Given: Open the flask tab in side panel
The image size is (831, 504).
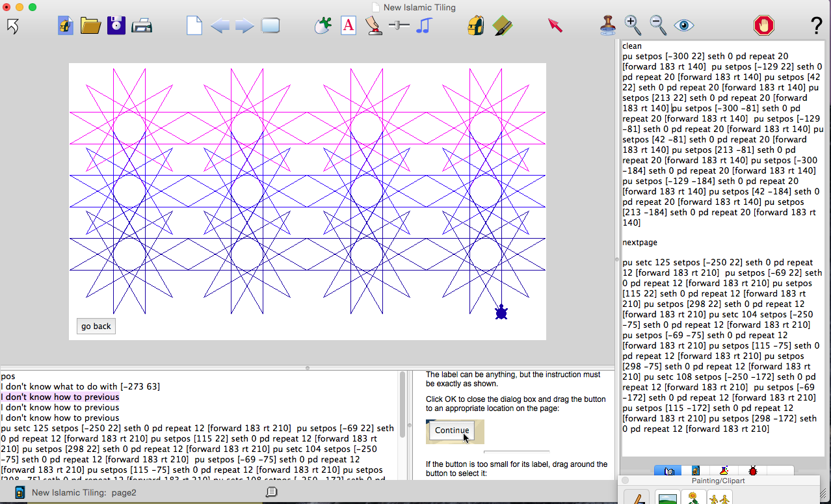Looking at the screenshot, I should pyautogui.click(x=724, y=471).
